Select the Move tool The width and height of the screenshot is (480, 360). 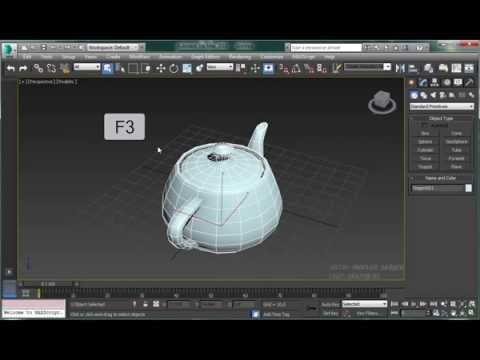click(161, 68)
